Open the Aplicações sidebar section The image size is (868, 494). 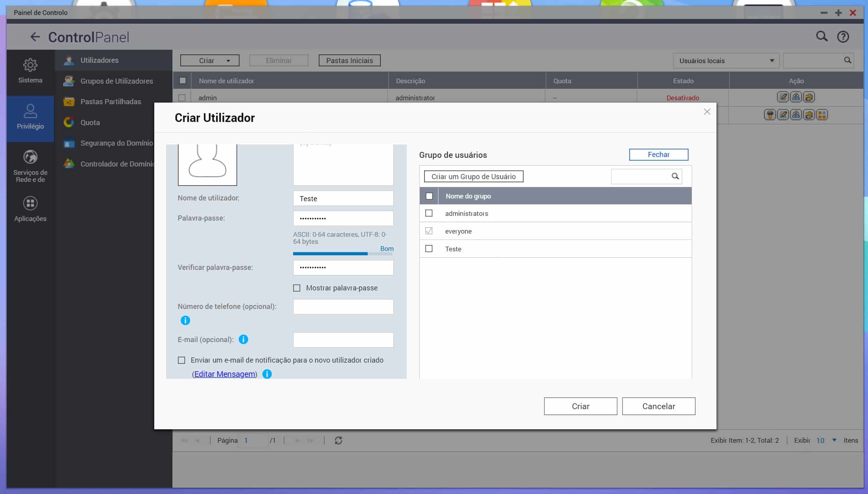point(30,209)
